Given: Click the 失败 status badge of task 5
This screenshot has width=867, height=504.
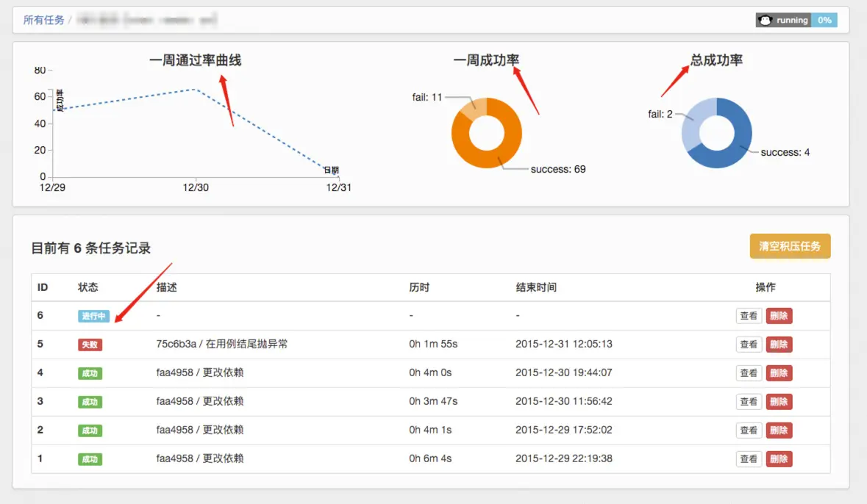Looking at the screenshot, I should click(90, 345).
